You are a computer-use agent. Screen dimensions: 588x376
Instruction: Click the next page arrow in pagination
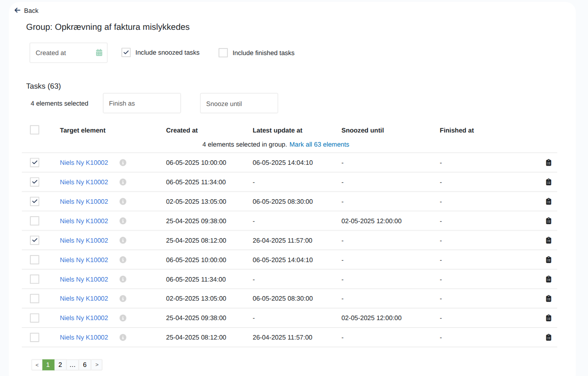pos(97,365)
